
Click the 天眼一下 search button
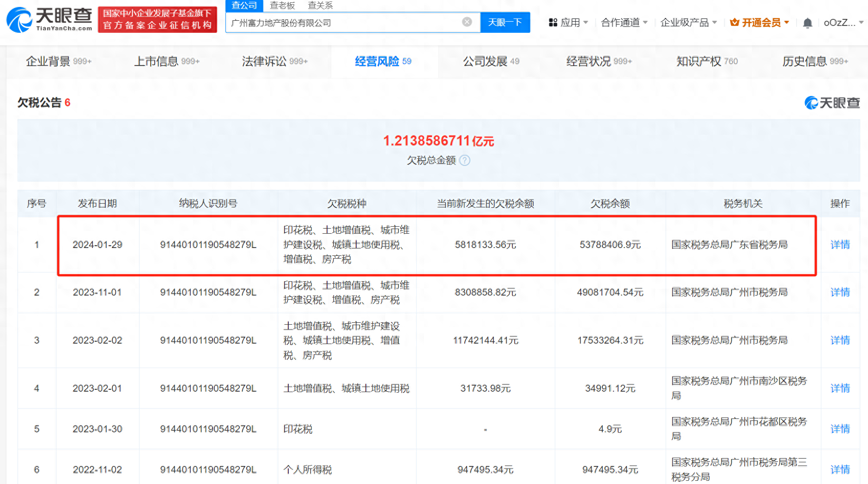(x=505, y=22)
